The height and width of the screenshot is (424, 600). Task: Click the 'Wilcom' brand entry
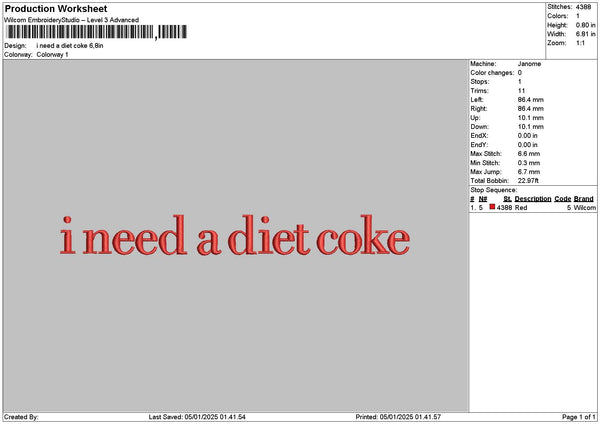[584, 208]
